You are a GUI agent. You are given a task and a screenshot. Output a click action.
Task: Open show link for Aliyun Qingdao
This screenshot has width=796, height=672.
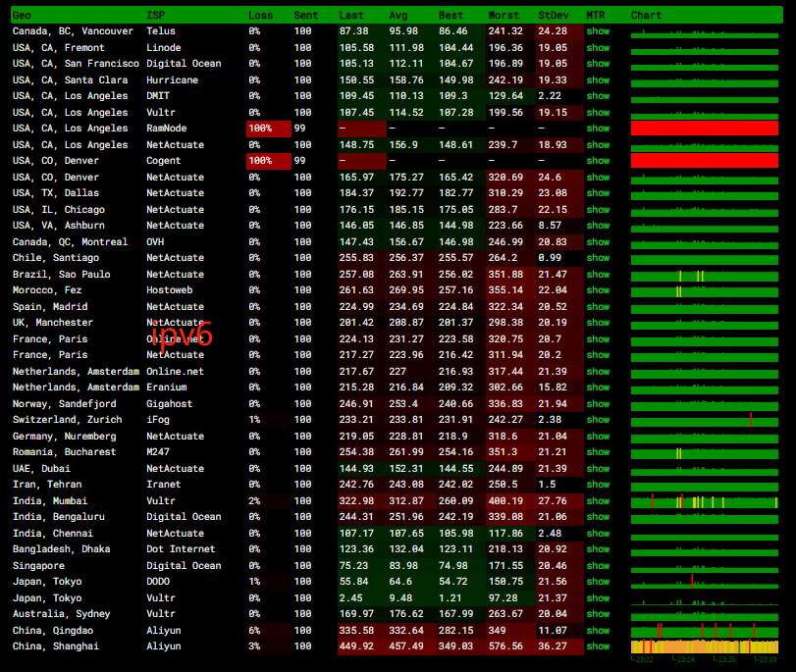click(x=598, y=631)
